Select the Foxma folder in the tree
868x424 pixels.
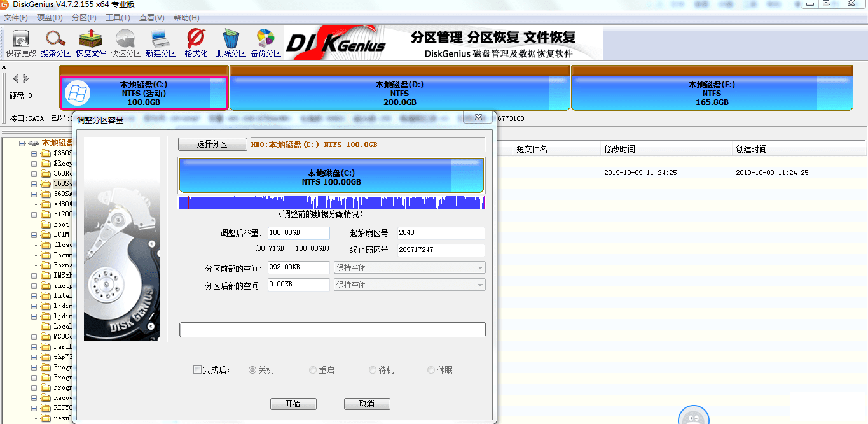tap(62, 265)
